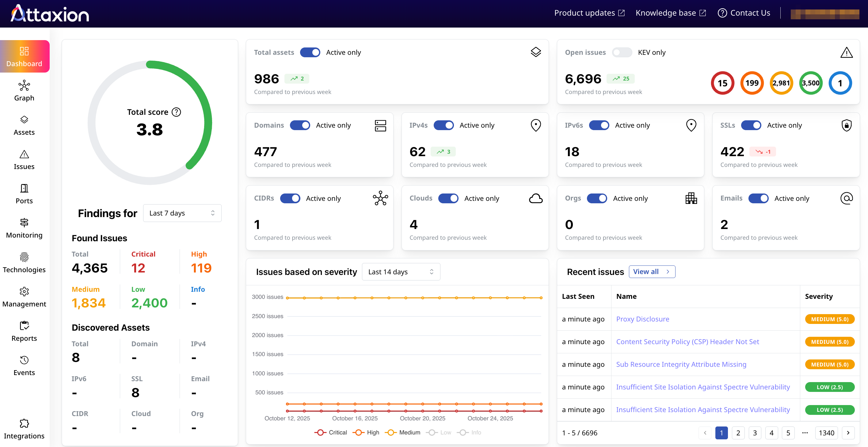Open the Integrations puzzle icon
This screenshot has width=868, height=447.
click(24, 423)
